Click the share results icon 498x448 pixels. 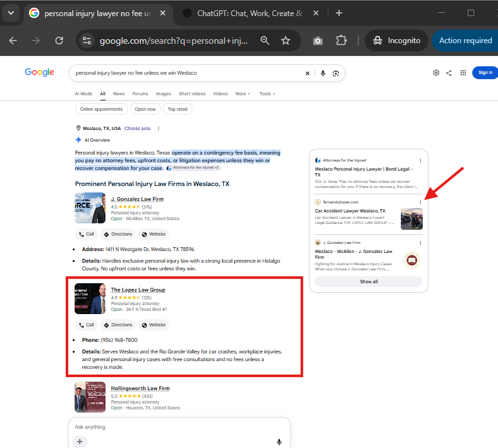coord(448,73)
